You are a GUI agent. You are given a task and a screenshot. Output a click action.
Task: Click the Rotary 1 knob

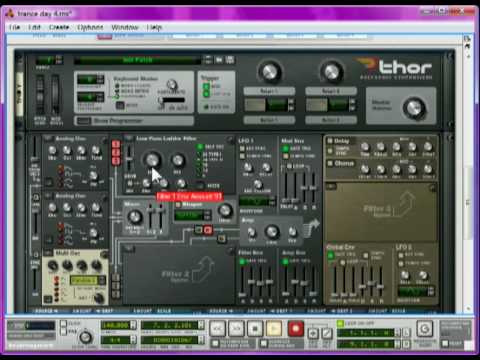pos(269,72)
